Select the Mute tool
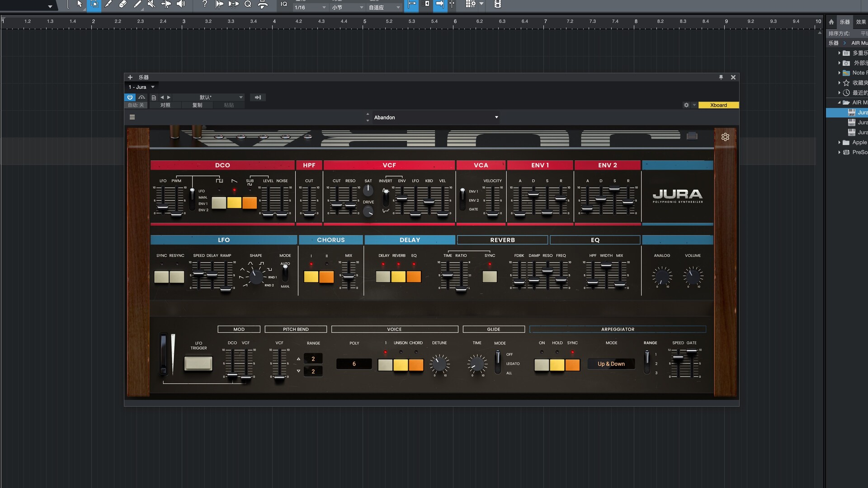 tap(151, 4)
